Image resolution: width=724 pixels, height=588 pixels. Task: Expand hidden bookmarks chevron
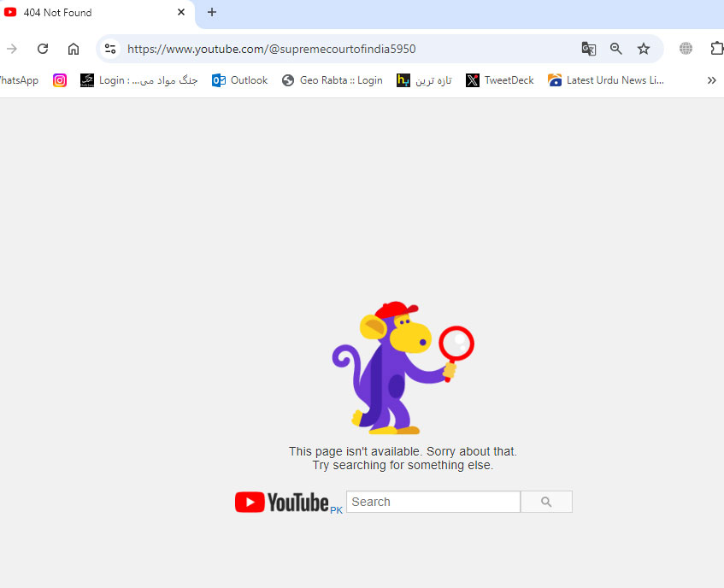(711, 81)
